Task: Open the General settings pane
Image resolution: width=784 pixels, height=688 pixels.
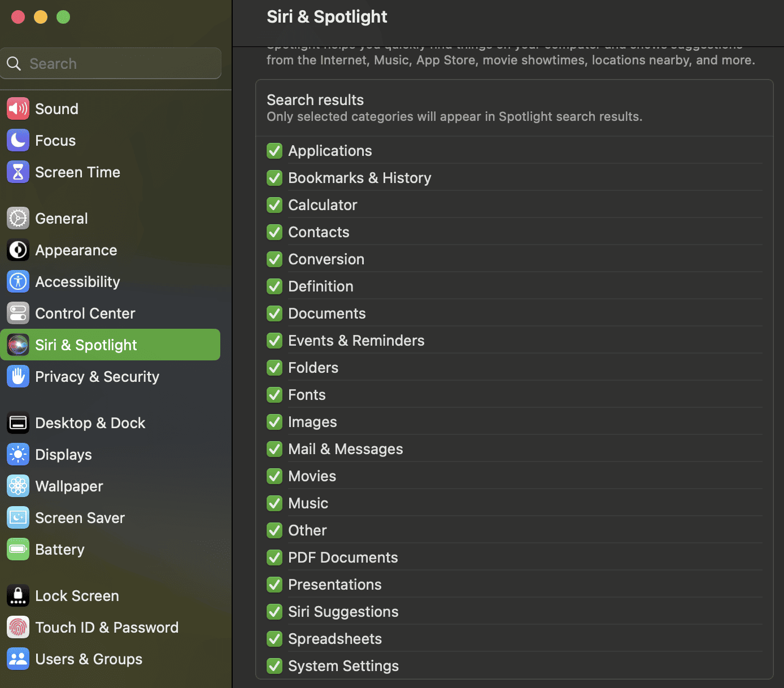Action: click(x=61, y=219)
